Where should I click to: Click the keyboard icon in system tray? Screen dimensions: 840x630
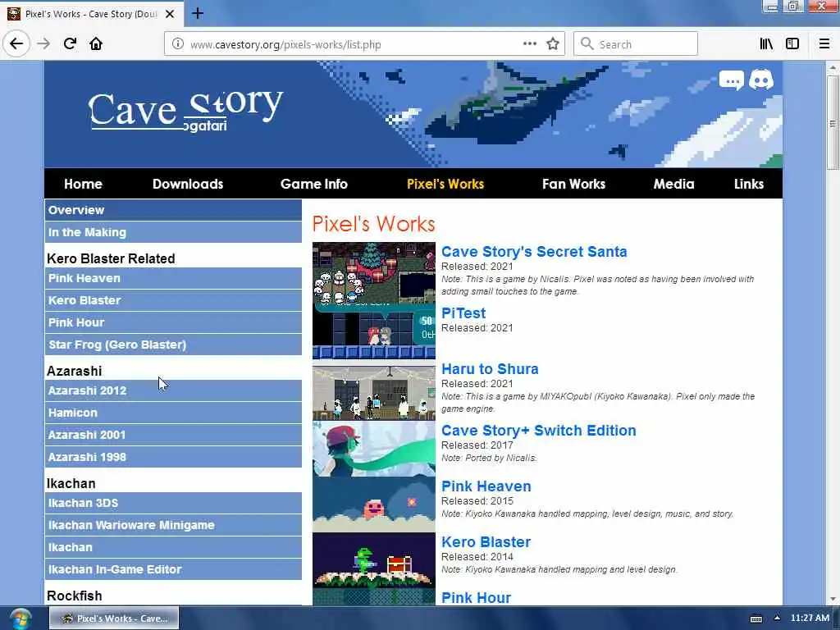(756, 619)
